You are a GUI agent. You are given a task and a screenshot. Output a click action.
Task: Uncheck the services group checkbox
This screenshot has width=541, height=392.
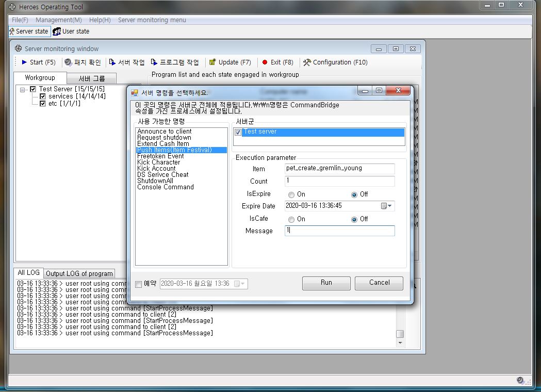point(43,96)
